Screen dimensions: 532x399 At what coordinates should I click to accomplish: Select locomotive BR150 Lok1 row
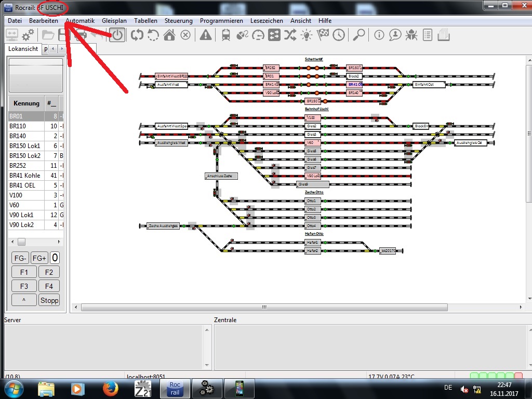[36, 146]
